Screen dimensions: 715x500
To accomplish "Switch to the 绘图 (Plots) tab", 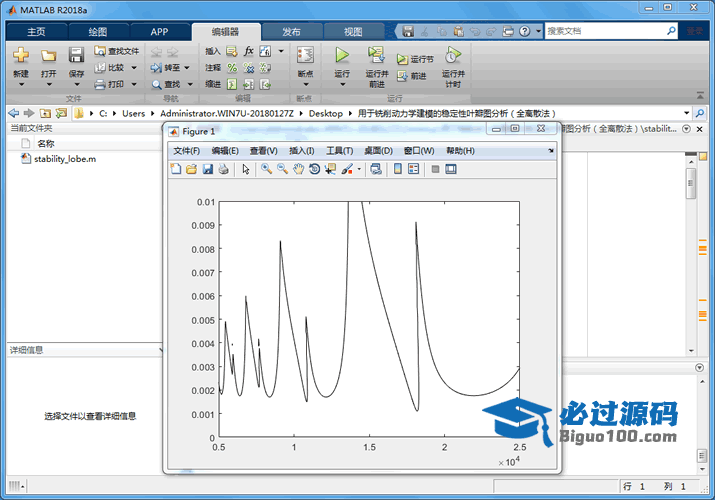I will 98,31.
